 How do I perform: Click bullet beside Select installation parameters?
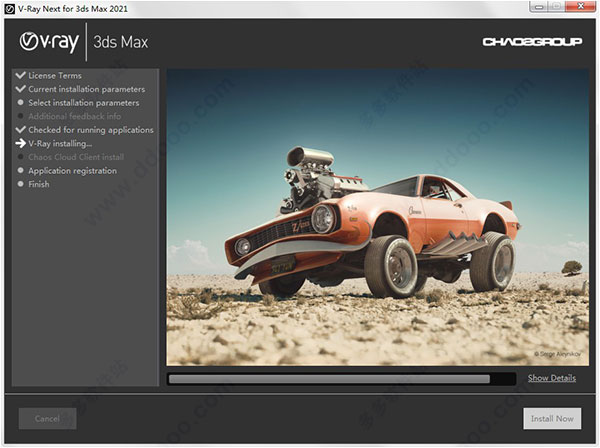21,103
